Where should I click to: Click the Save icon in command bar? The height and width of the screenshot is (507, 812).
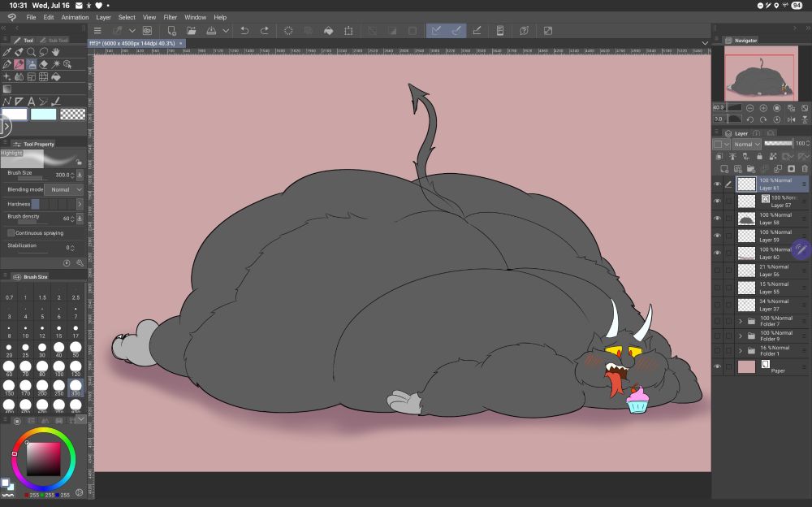point(211,31)
